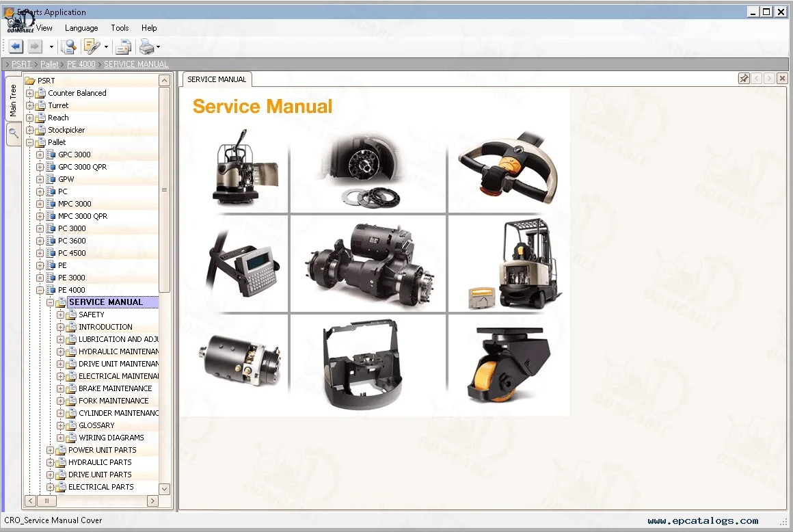
Task: Select BRAKE MAINTENANCE in the tree
Action: (x=114, y=388)
